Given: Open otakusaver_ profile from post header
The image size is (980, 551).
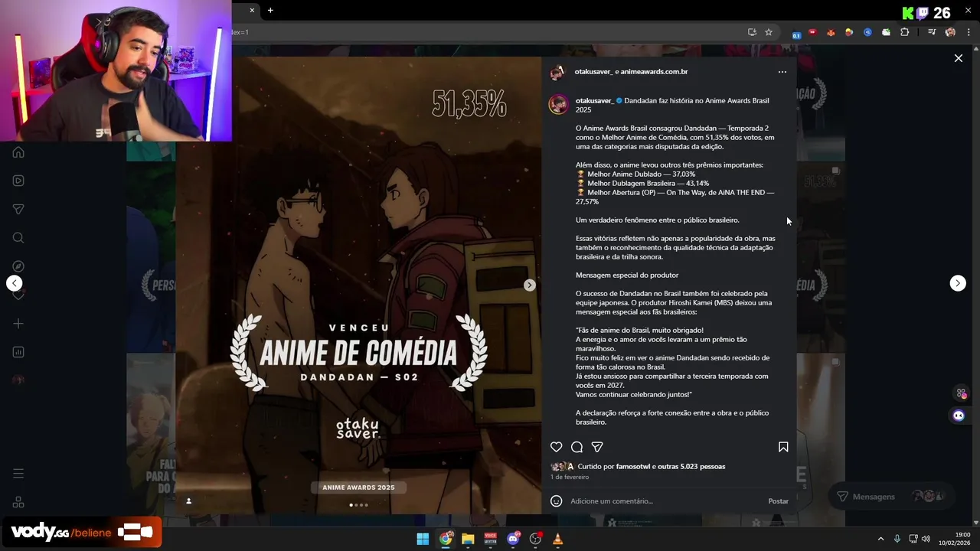Looking at the screenshot, I should 593,72.
